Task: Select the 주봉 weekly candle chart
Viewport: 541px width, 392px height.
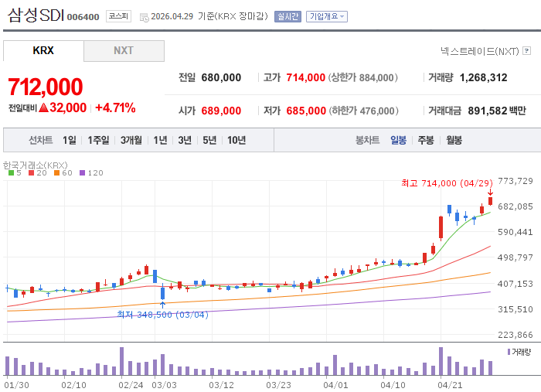Action: pyautogui.click(x=426, y=140)
